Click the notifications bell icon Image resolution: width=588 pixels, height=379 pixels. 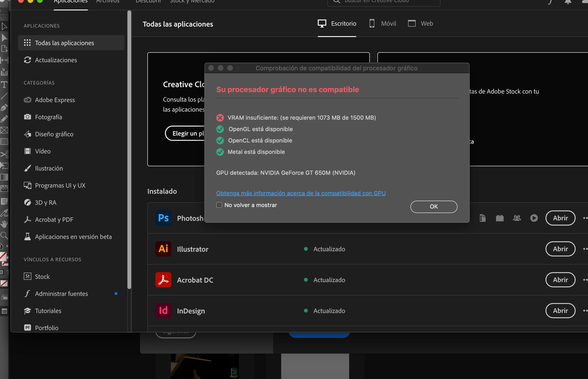point(568,2)
